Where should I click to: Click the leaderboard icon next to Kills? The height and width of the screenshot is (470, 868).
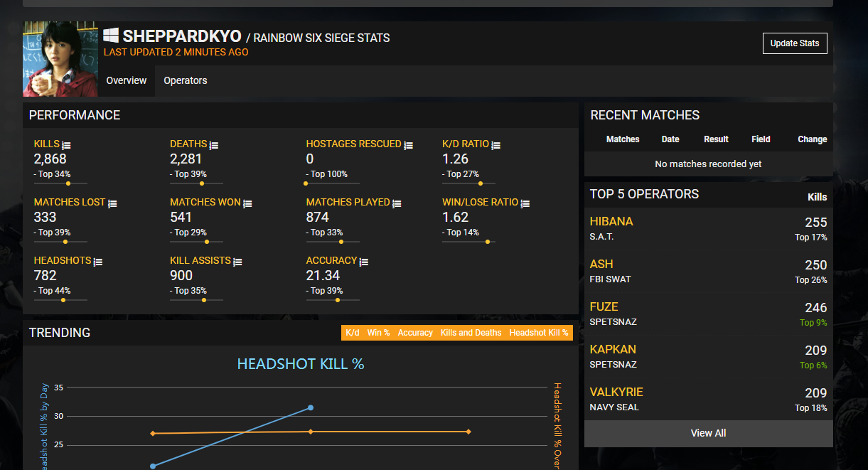[x=67, y=145]
